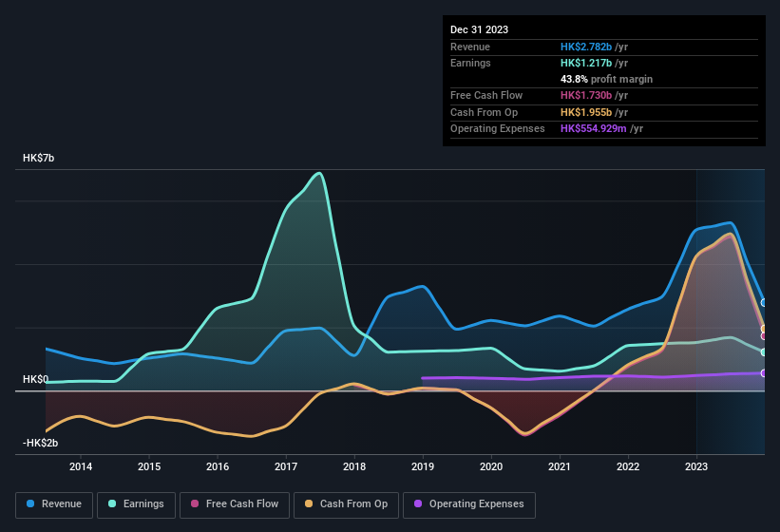Click the 2023 x-axis label

coord(696,466)
